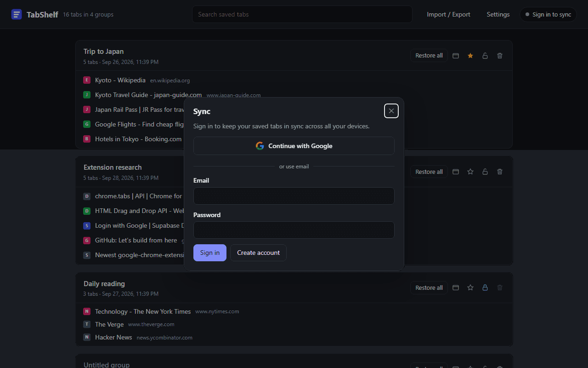Screen dimensions: 588x368
Task: Open Extension research in new window icon
Action: [x=456, y=172]
